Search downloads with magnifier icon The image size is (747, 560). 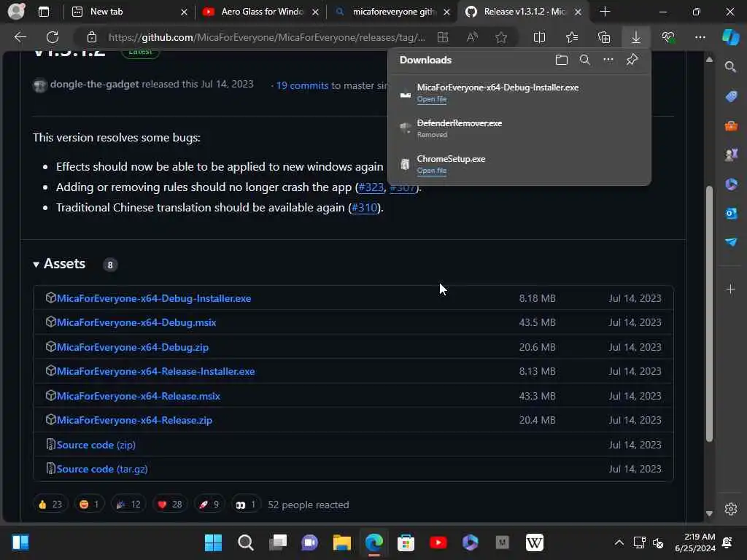click(x=584, y=60)
